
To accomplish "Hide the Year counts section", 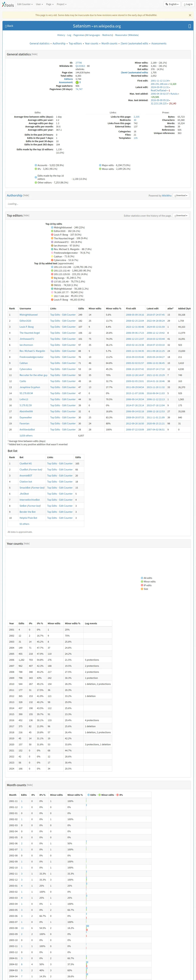I will (27, 544).
